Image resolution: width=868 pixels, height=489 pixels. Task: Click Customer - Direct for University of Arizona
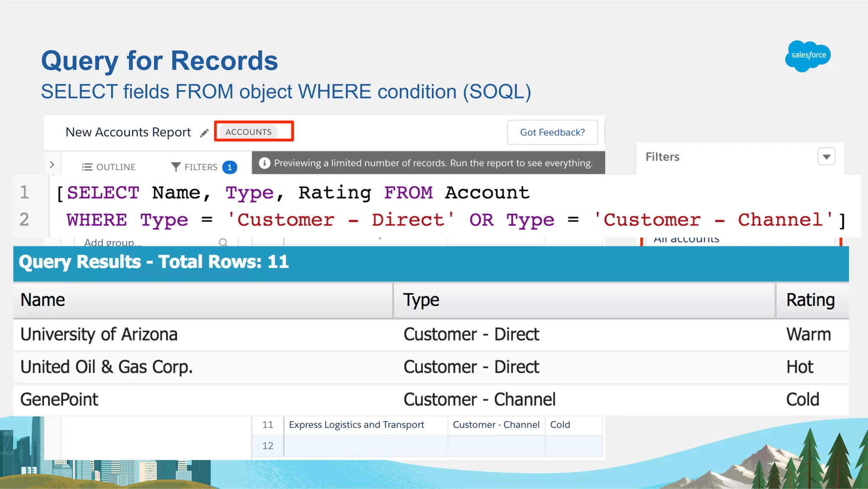tap(471, 335)
